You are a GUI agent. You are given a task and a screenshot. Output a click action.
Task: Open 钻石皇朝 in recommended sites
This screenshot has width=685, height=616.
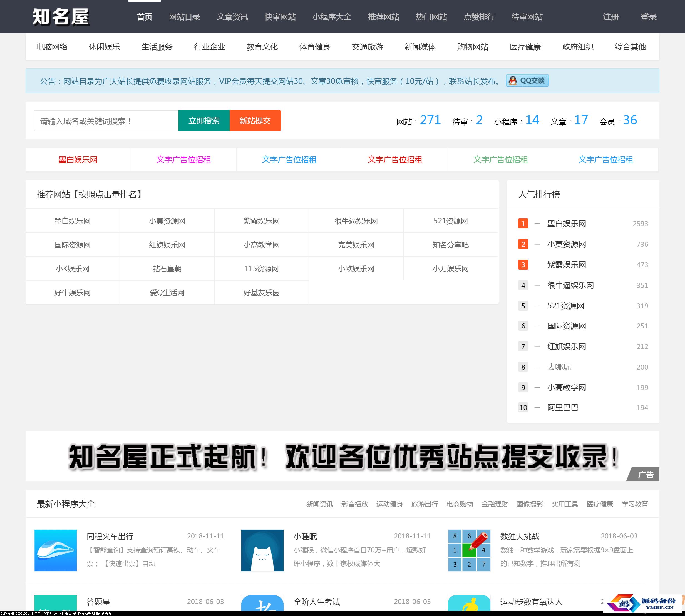tap(167, 269)
